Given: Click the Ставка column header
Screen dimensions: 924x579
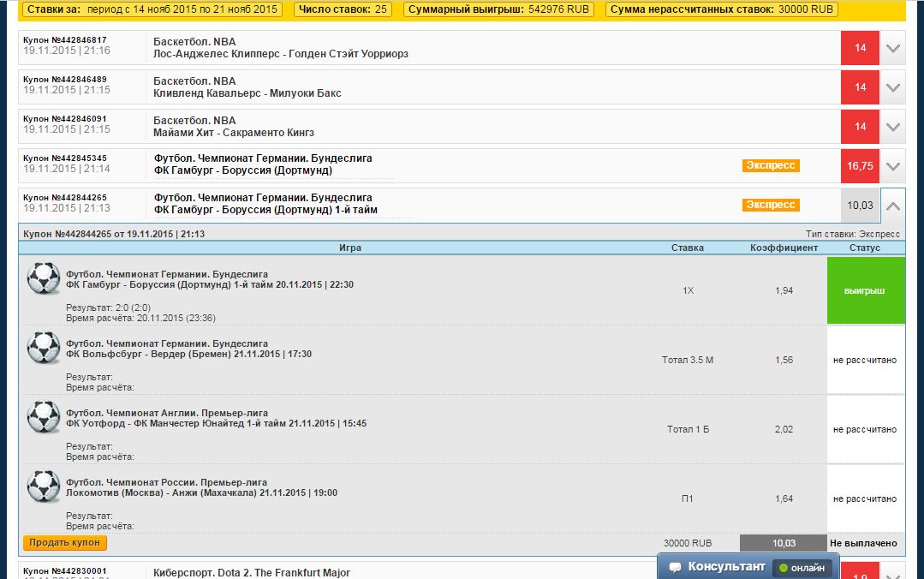Looking at the screenshot, I should click(x=687, y=248).
